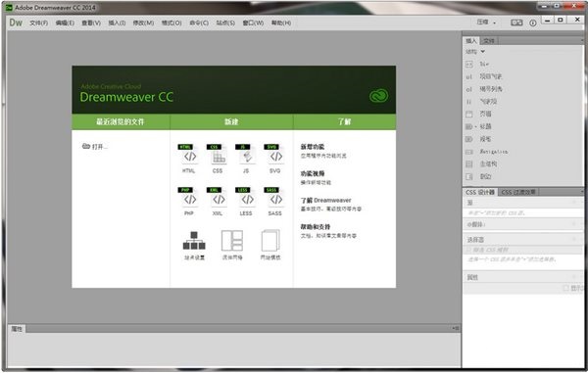Open the 站点(S) menu

[225, 23]
